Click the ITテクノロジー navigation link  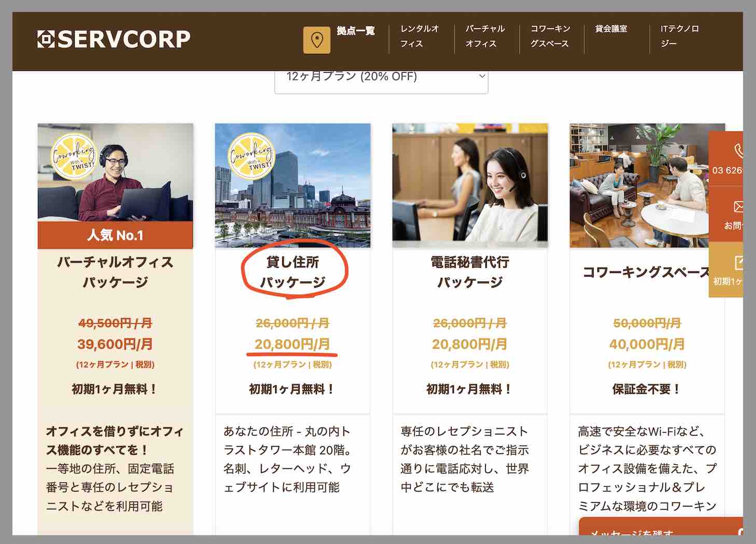679,37
